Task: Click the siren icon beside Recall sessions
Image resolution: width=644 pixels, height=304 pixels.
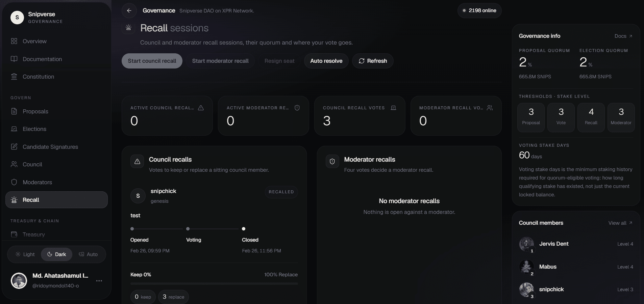Action: pos(128,28)
